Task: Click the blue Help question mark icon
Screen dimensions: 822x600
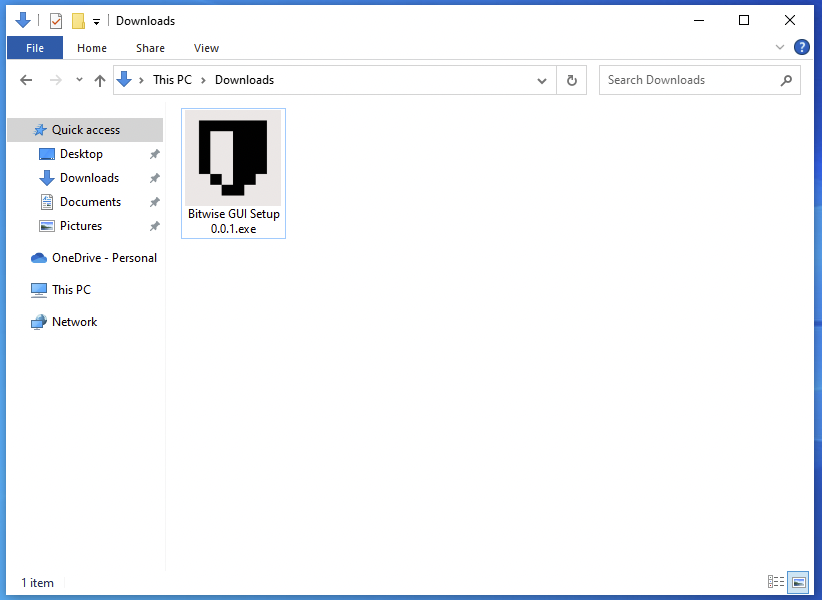Action: [x=801, y=47]
